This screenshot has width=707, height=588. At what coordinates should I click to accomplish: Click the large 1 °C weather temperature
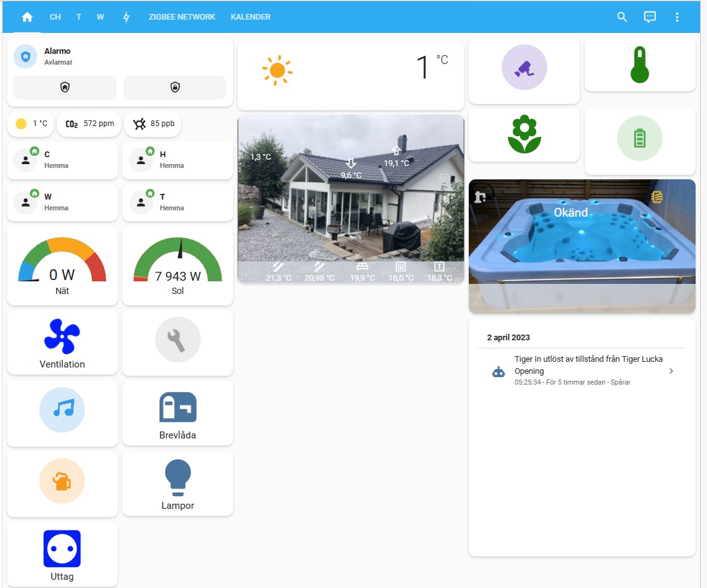tap(432, 67)
